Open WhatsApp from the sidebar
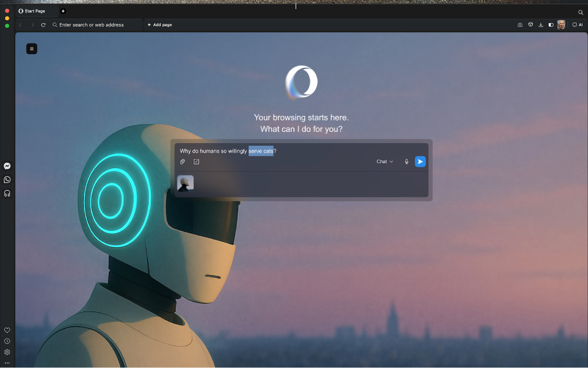The image size is (588, 368). coord(7,180)
